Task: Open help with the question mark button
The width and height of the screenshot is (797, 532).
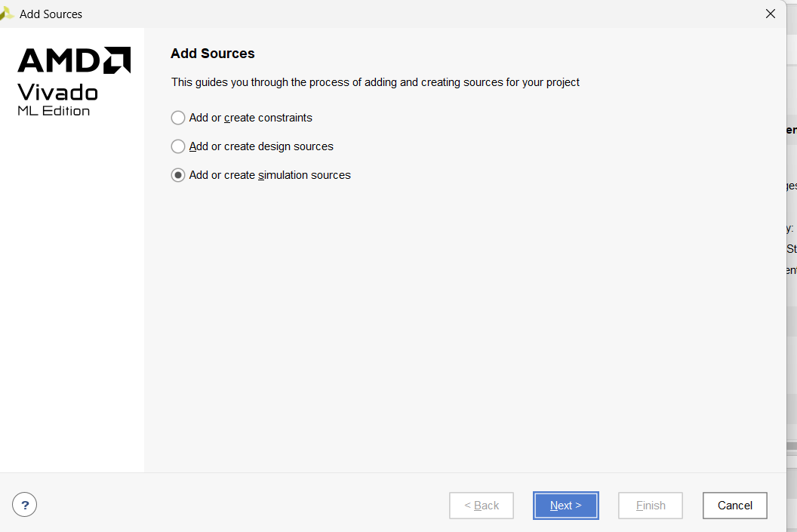Action: pyautogui.click(x=24, y=505)
